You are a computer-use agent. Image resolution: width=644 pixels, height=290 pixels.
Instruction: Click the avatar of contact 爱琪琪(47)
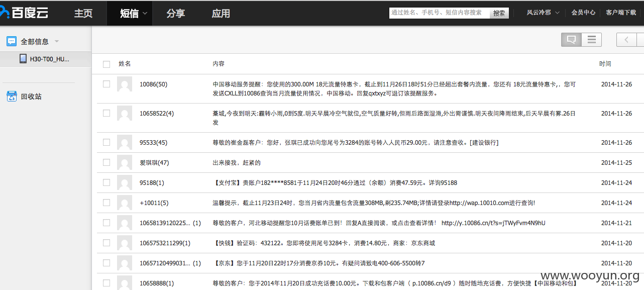125,162
